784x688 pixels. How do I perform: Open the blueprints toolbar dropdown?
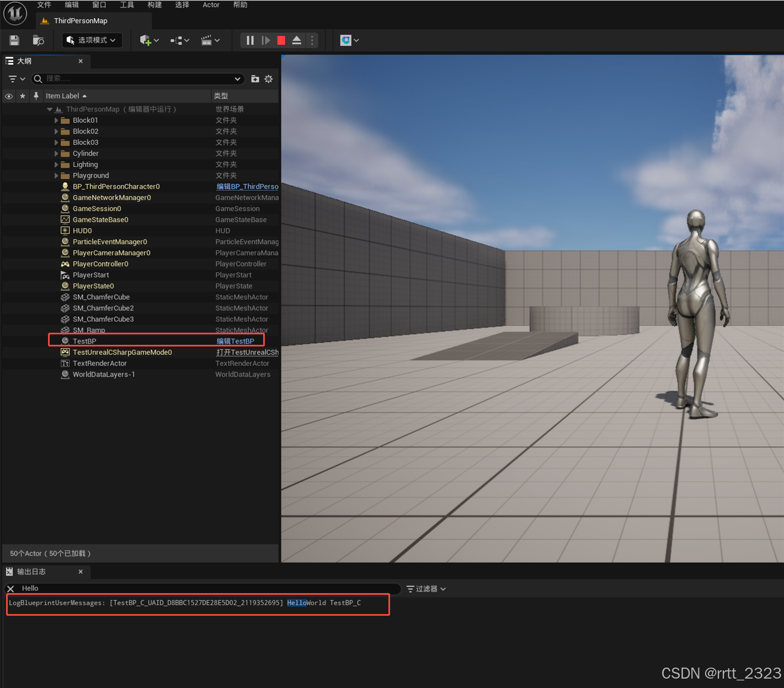(180, 40)
